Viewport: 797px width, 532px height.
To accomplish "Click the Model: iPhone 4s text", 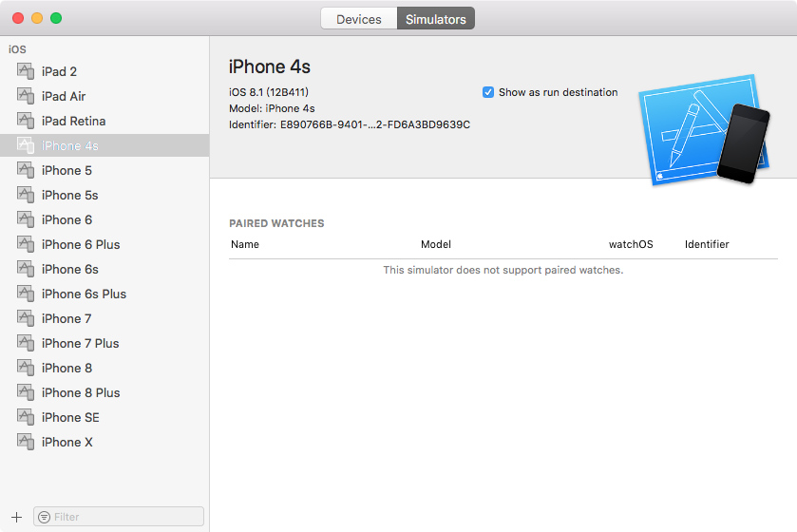I will (x=272, y=108).
